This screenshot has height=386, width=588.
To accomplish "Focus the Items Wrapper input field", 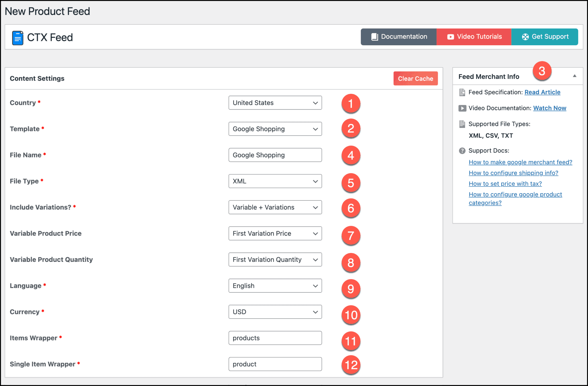I will [x=275, y=338].
